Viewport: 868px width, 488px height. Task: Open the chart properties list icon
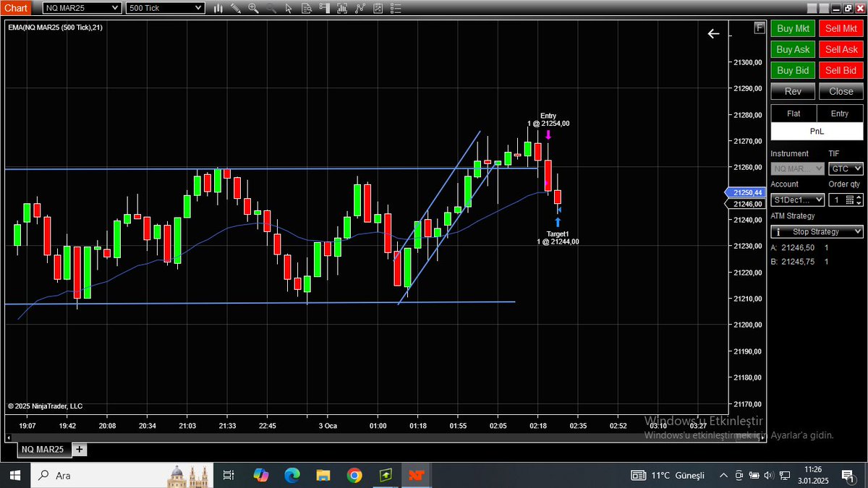395,9
